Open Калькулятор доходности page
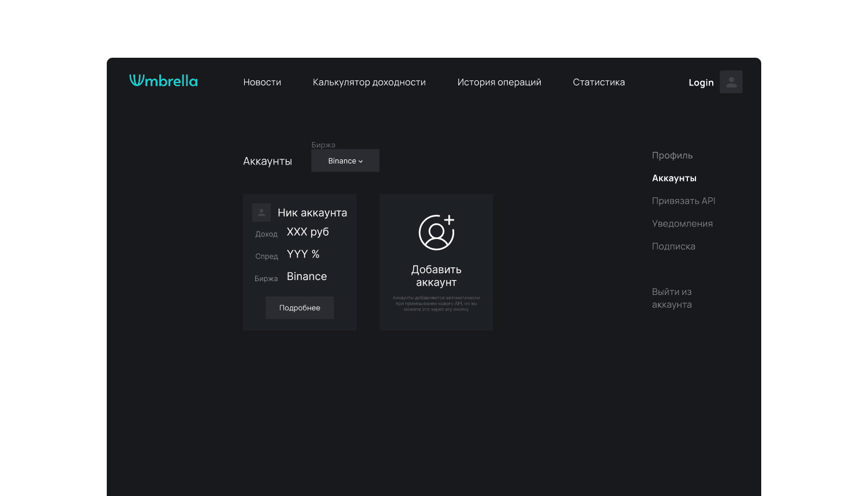This screenshot has width=868, height=496. coord(369,82)
